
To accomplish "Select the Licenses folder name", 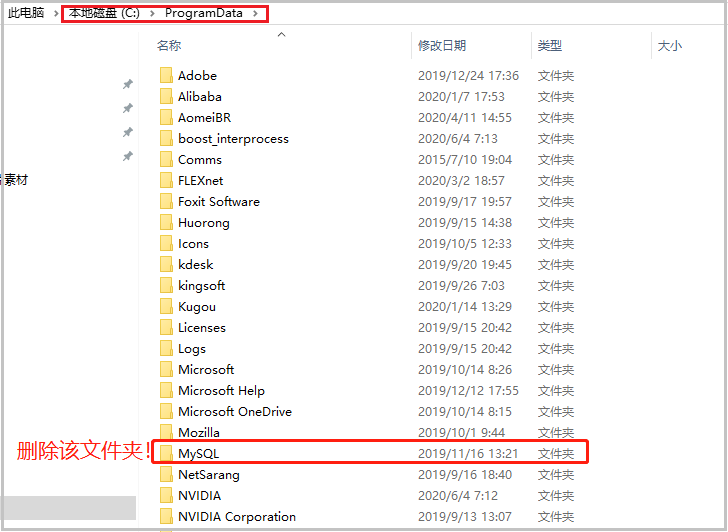I will pyautogui.click(x=202, y=328).
